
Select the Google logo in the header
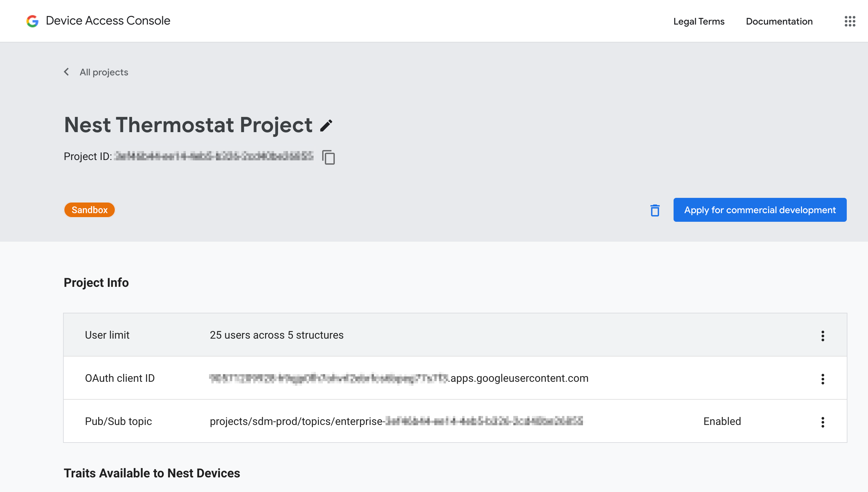(x=32, y=21)
